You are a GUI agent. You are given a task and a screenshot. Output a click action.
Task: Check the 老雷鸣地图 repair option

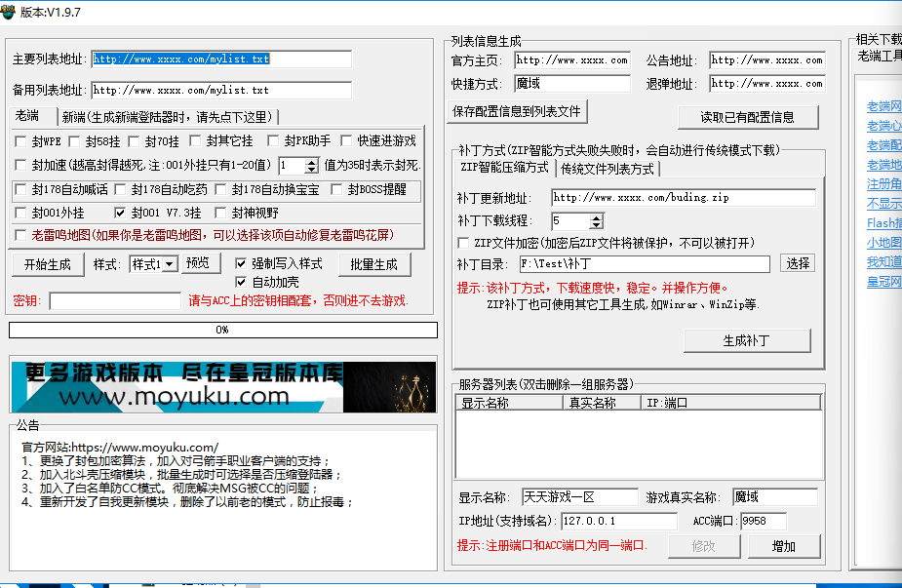(21, 235)
